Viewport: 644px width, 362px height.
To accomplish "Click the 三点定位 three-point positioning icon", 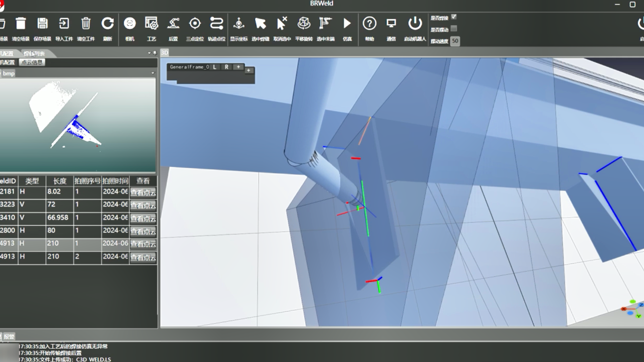I will (195, 24).
